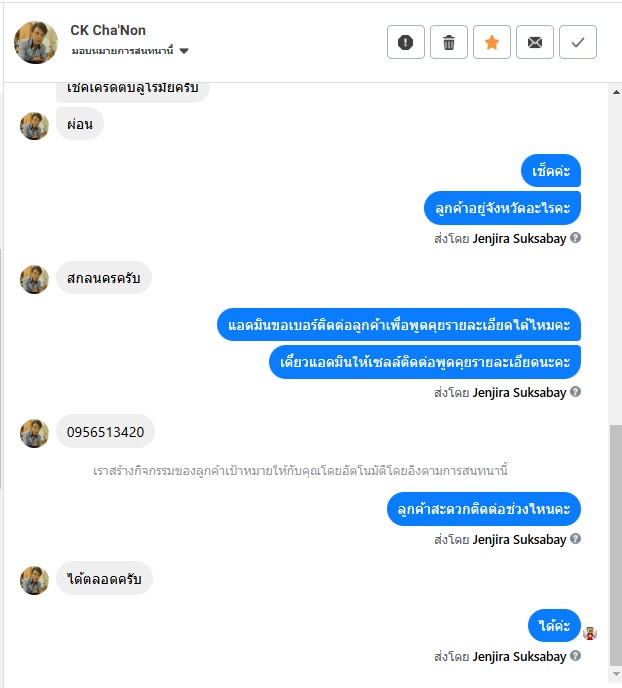Click the ได้ตลอดครับ message bubble

(x=104, y=579)
